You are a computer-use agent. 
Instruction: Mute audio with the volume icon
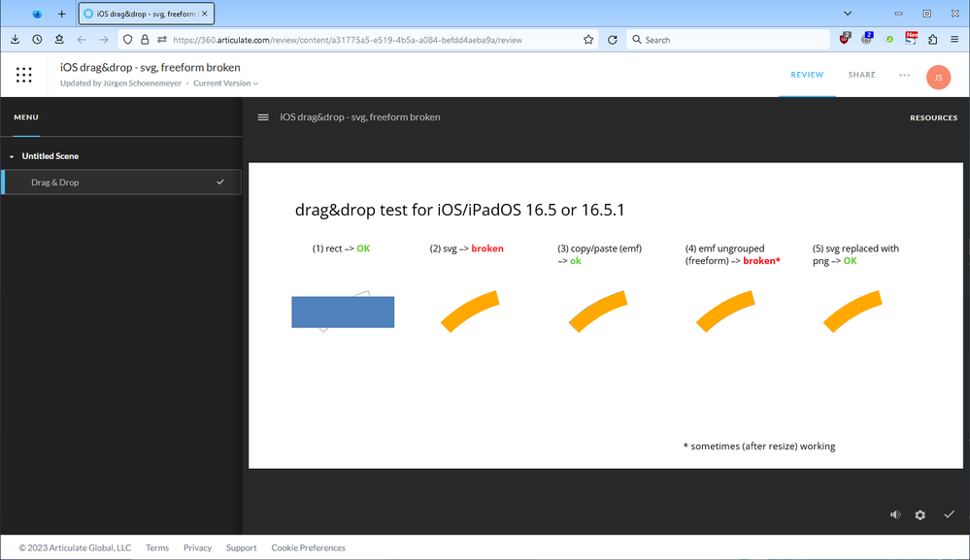[x=895, y=514]
